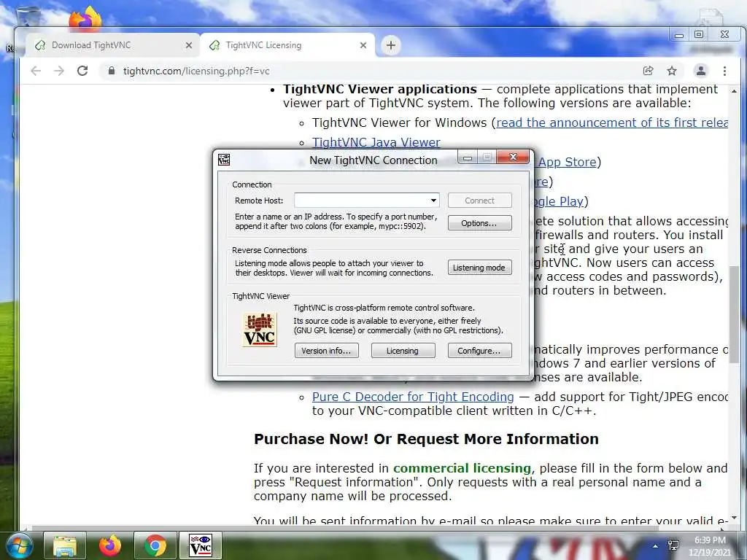
Task: Click the VNC icon in dialog title bar
Action: (x=224, y=160)
